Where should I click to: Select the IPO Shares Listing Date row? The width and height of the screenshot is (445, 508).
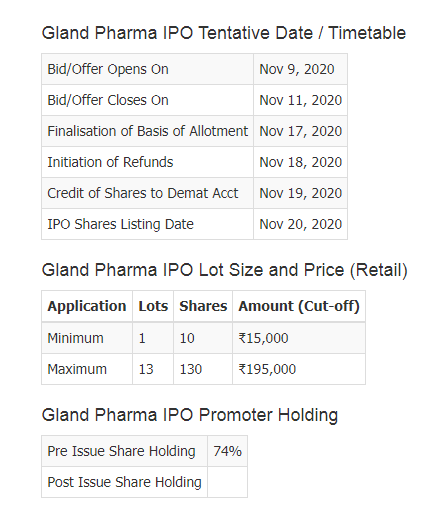coord(194,224)
